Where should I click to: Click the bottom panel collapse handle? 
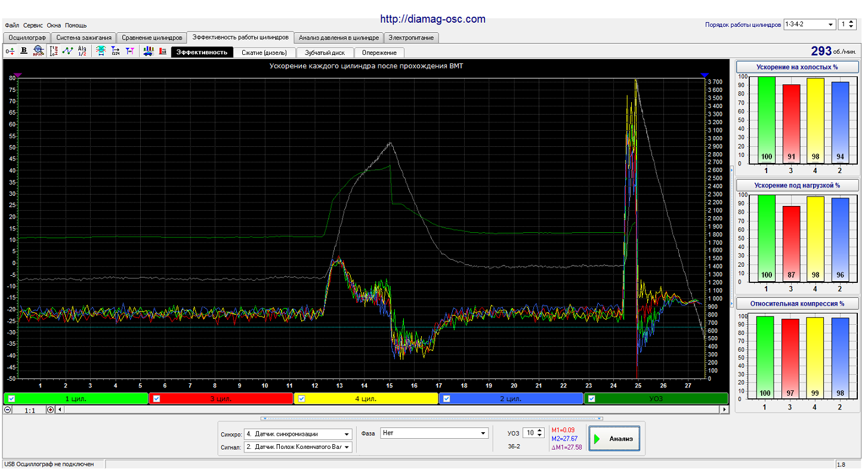pyautogui.click(x=432, y=418)
